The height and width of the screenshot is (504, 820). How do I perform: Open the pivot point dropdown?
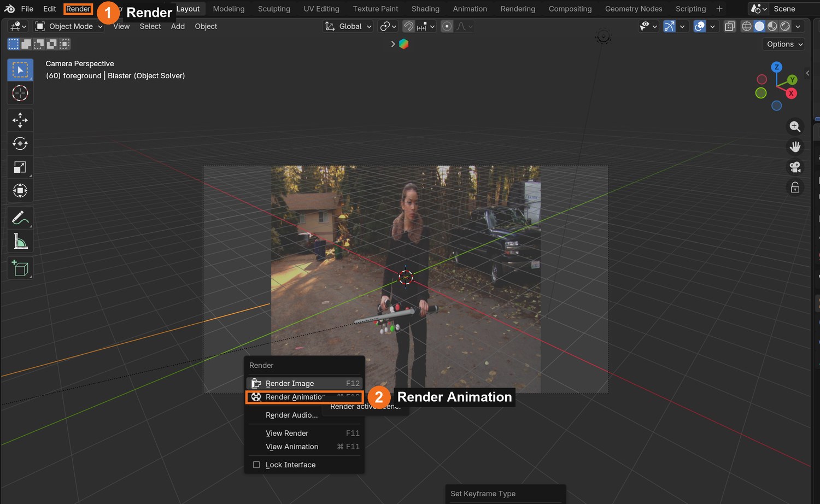[388, 26]
